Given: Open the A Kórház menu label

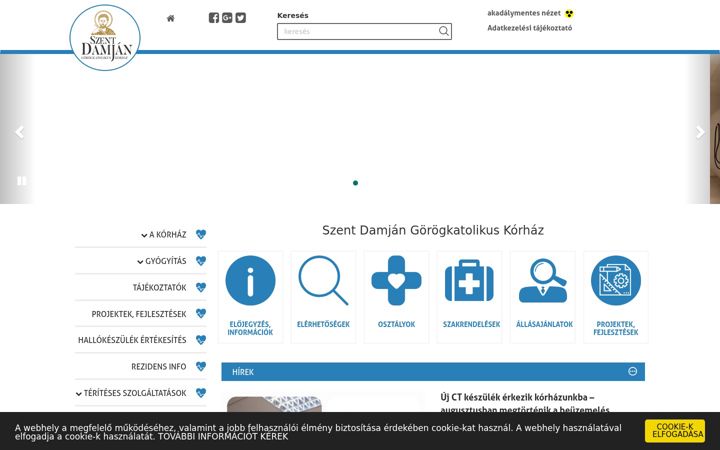Looking at the screenshot, I should click(168, 235).
